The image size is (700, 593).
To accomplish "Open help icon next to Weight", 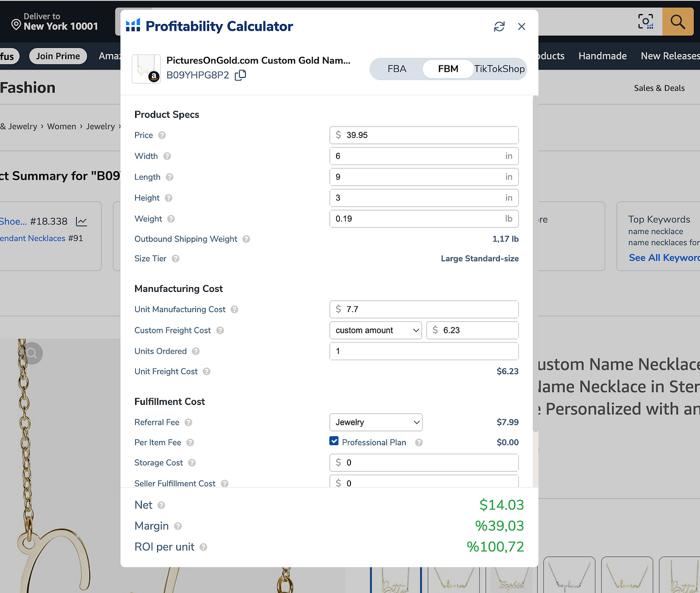I will click(x=171, y=219).
